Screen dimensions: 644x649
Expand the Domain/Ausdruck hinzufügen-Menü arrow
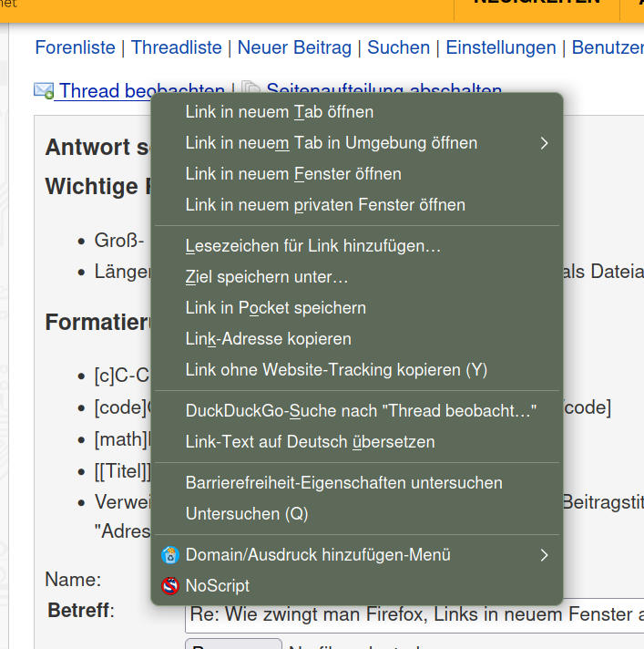(x=544, y=555)
